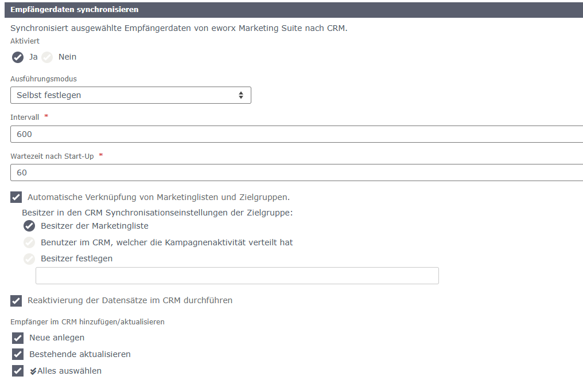The image size is (583, 392).
Task: Toggle the 'Alles auswählen' checkbox
Action: point(17,371)
